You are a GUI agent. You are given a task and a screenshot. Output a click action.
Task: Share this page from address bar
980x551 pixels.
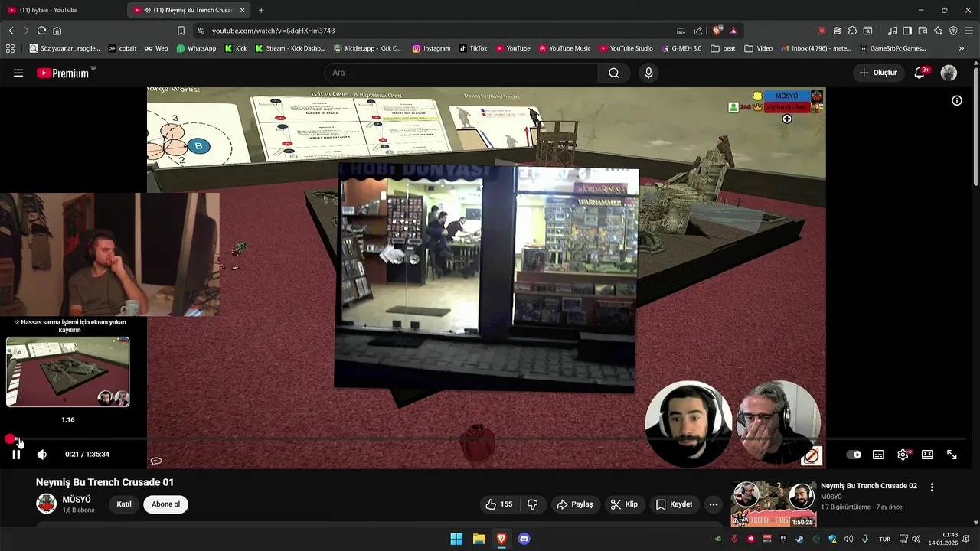click(697, 31)
